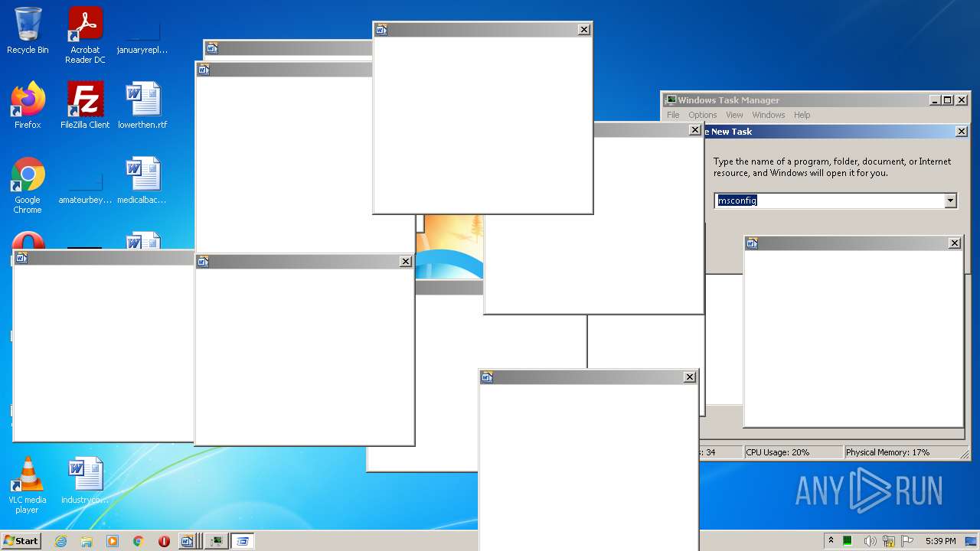
Task: Click the CPU Usage: 20% status entry
Action: point(792,452)
